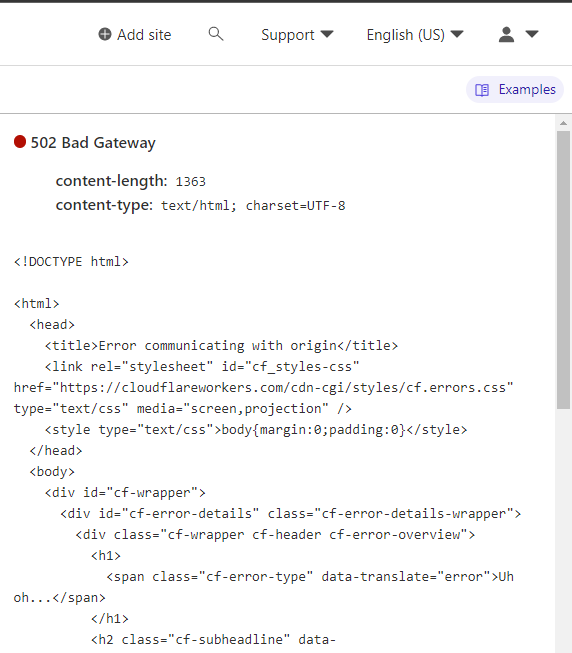The height and width of the screenshot is (653, 572).
Task: Click the response pane scrollbar thumb
Action: [563, 270]
